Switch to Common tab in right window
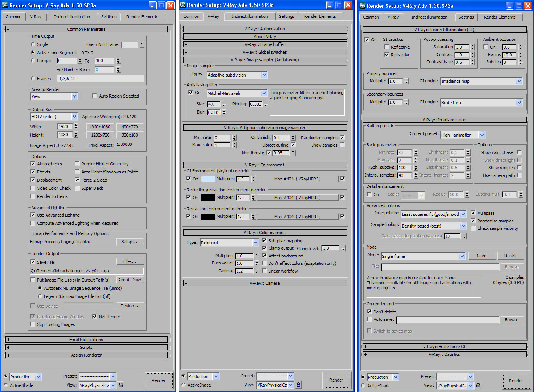 click(371, 17)
